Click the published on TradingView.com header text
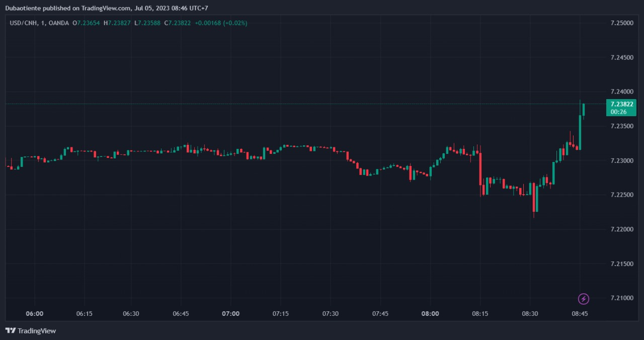 click(101, 9)
